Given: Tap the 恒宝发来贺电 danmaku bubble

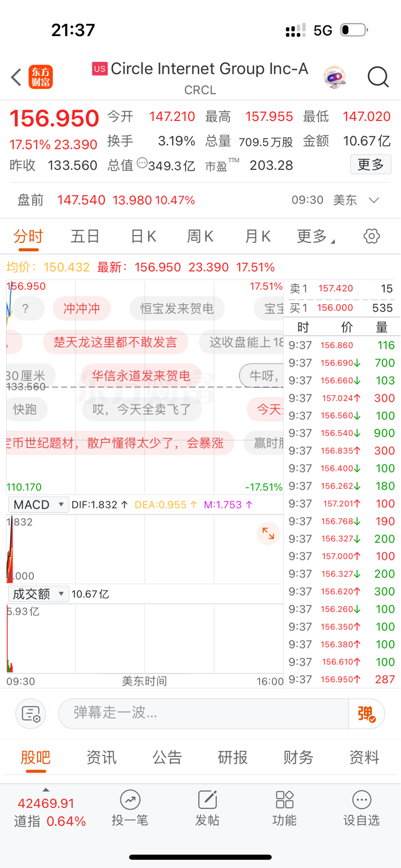Looking at the screenshot, I should [177, 309].
